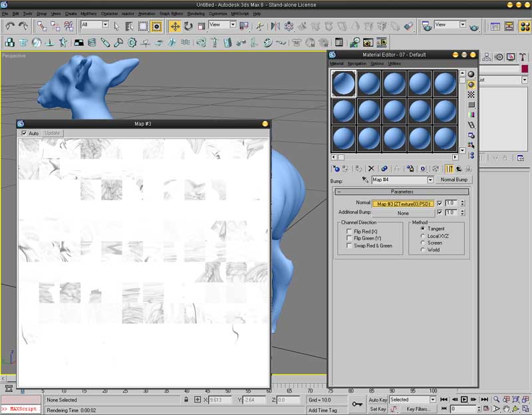
Task: Collapse the Parameters rollout
Action: click(402, 192)
